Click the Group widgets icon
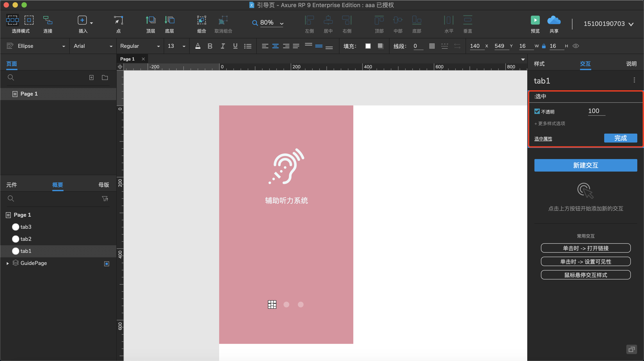The width and height of the screenshot is (644, 361). tap(201, 20)
